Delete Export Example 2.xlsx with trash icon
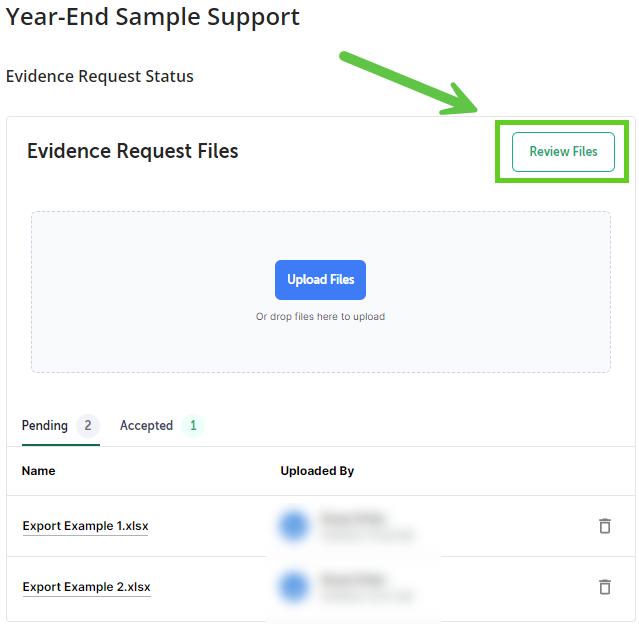This screenshot has width=639, height=624. pos(605,587)
